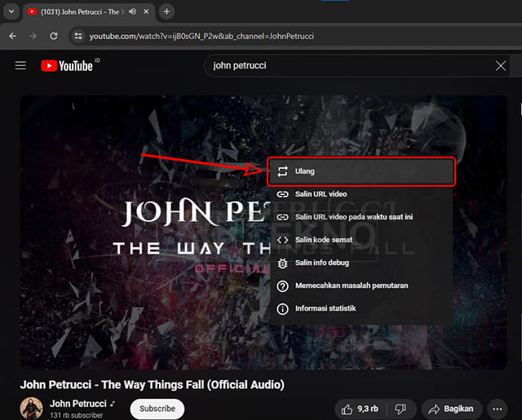View site information icon in address bar

(x=78, y=36)
